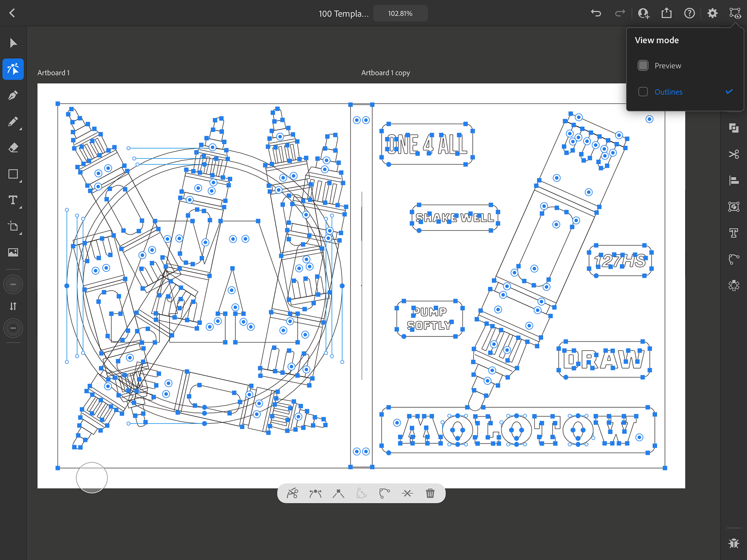
Task: Convert anchor to corner point
Action: tap(338, 493)
